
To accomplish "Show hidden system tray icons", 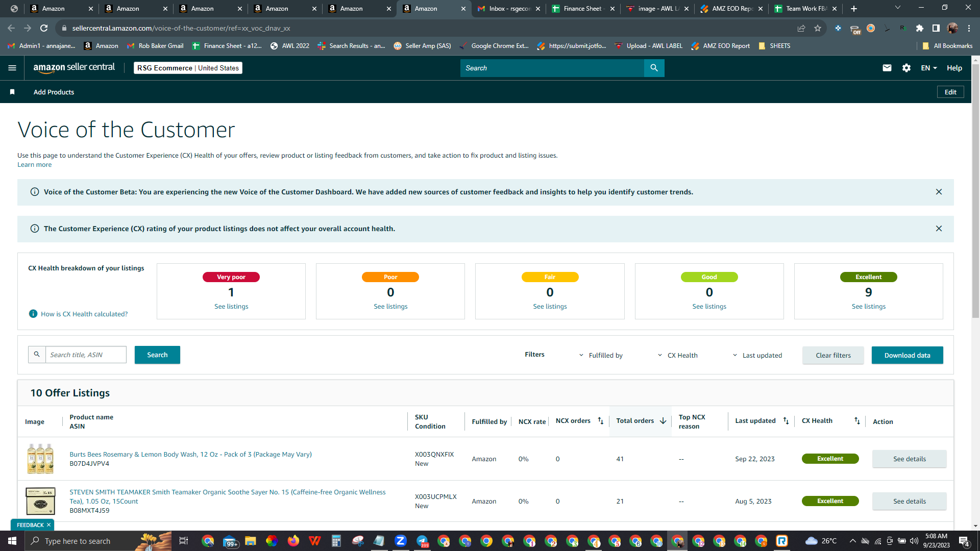I will 852,541.
